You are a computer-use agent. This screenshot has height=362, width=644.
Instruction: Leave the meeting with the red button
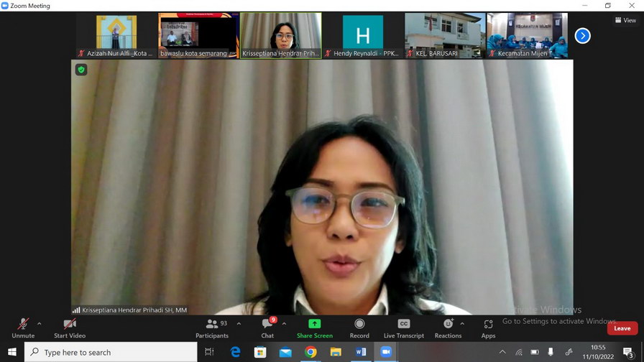622,328
